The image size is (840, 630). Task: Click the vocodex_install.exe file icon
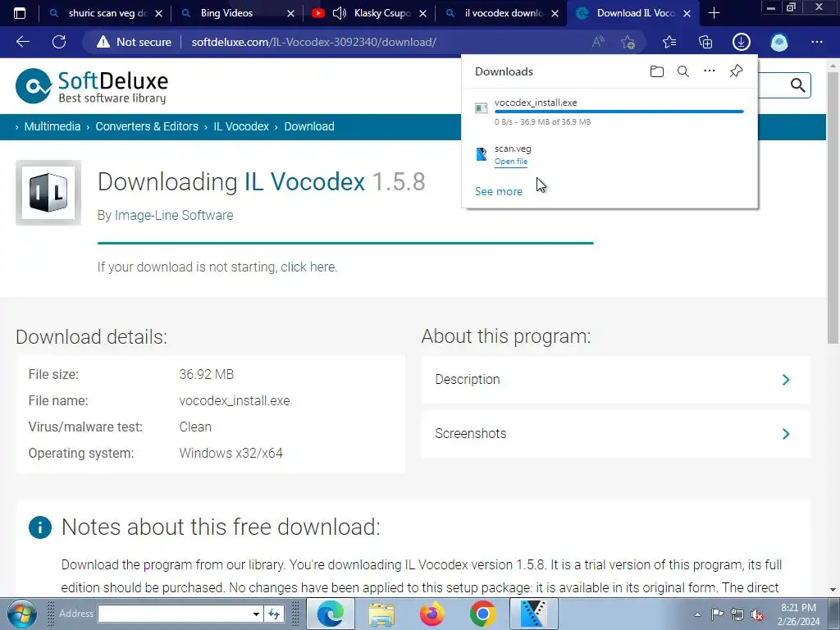coord(481,108)
